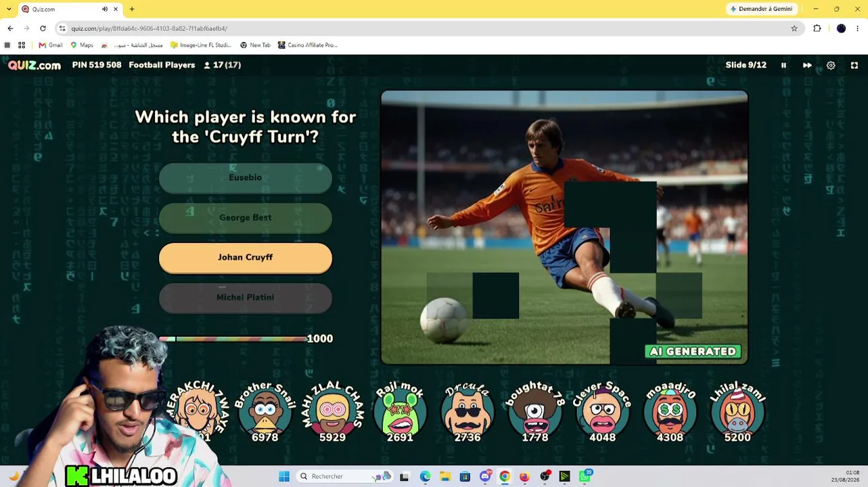Open the player count indicator 17 (17)

pyautogui.click(x=222, y=65)
